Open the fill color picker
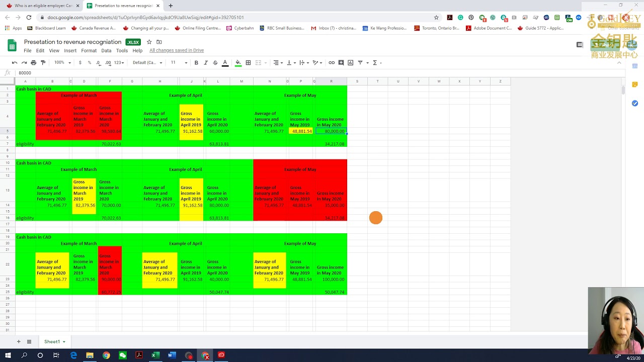This screenshot has width=644, height=362. (x=238, y=63)
